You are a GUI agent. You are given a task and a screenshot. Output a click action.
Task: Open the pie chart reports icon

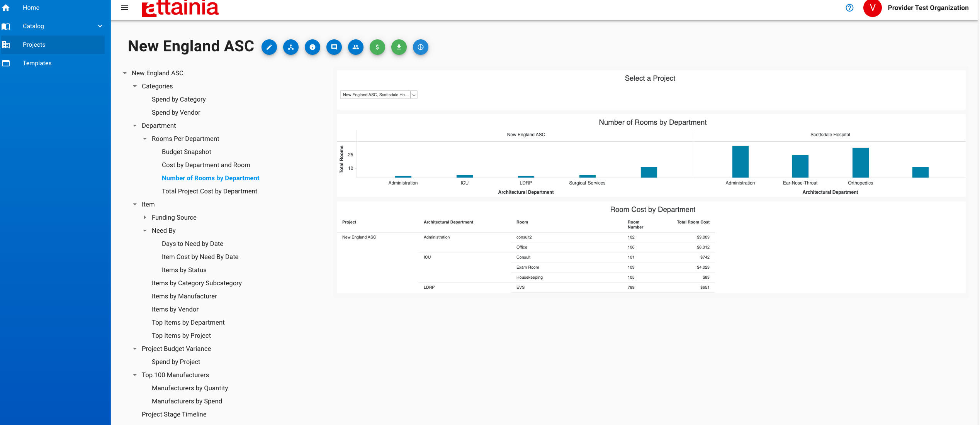click(421, 47)
